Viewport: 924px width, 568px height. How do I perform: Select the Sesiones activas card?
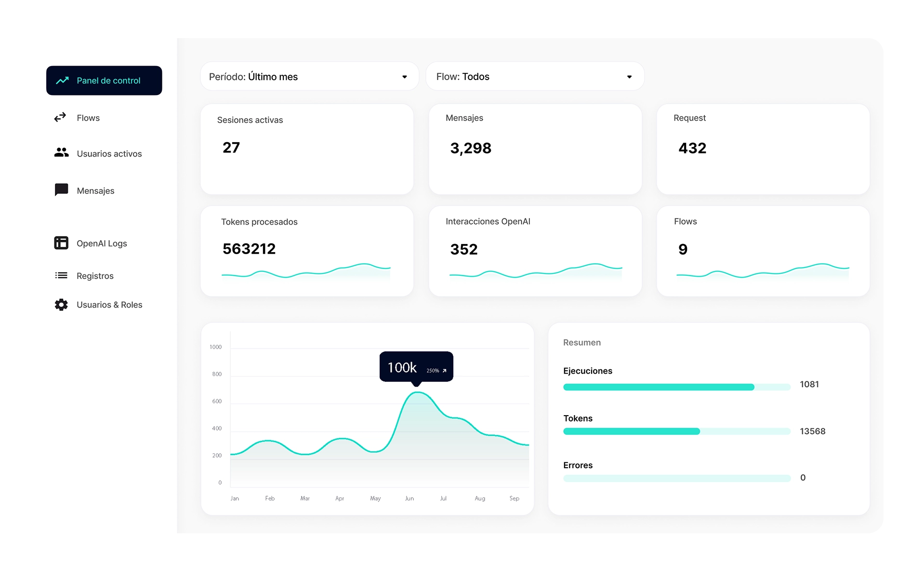point(307,149)
